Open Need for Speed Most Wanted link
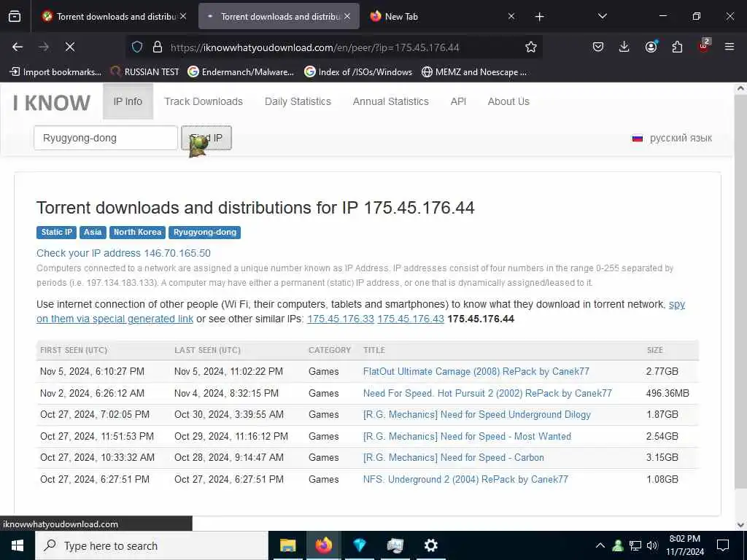The width and height of the screenshot is (747, 560). coord(467,436)
